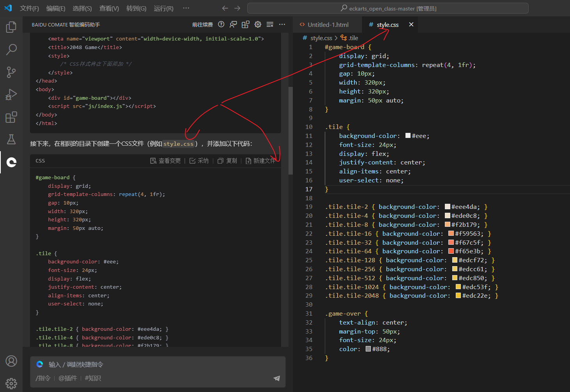Click 新建文件 on the CSS code block
This screenshot has height=392, width=570.
click(x=260, y=161)
